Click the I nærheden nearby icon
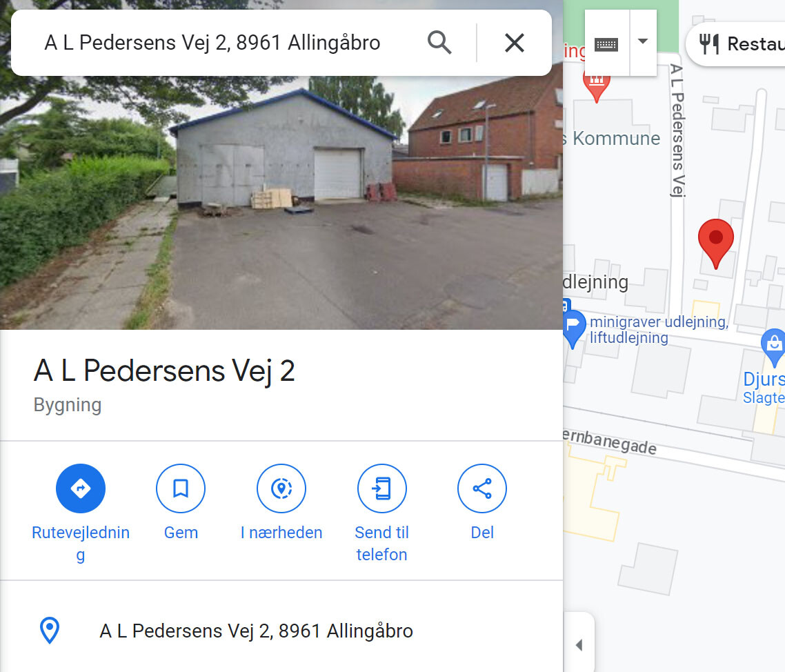The height and width of the screenshot is (672, 785). [281, 488]
